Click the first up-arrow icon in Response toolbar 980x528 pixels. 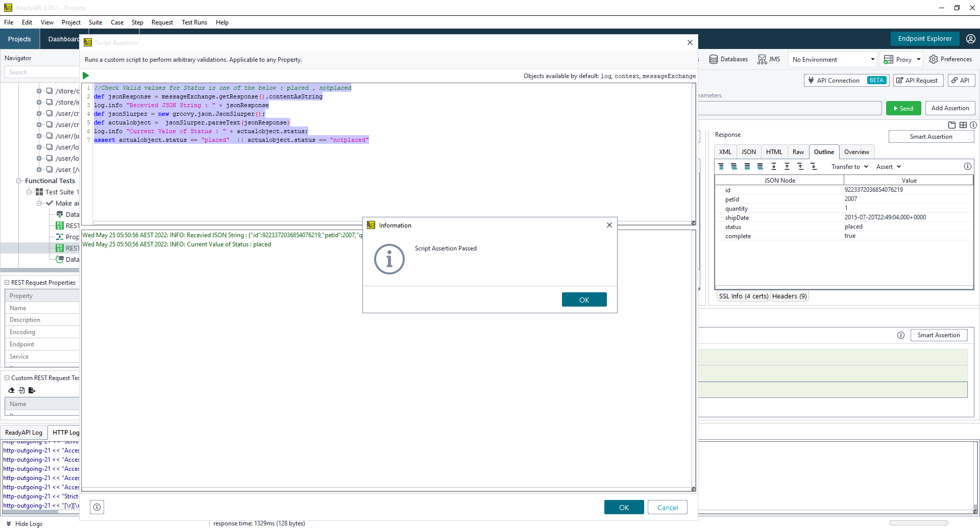[x=787, y=166]
